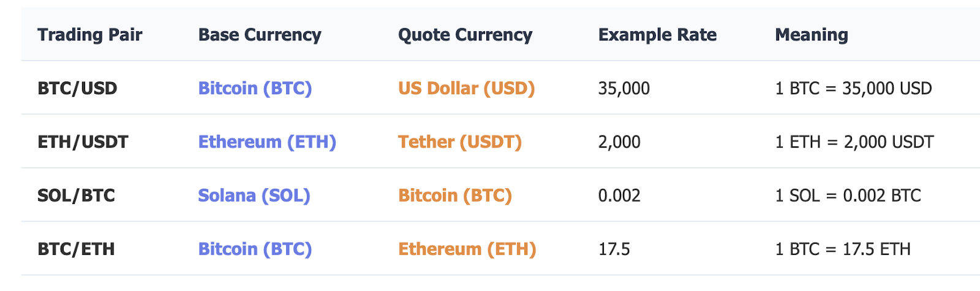Viewport: 980px width, 291px height.
Task: Click the Bitcoin (BTC) link in BTC/USD row
Action: [x=255, y=88]
